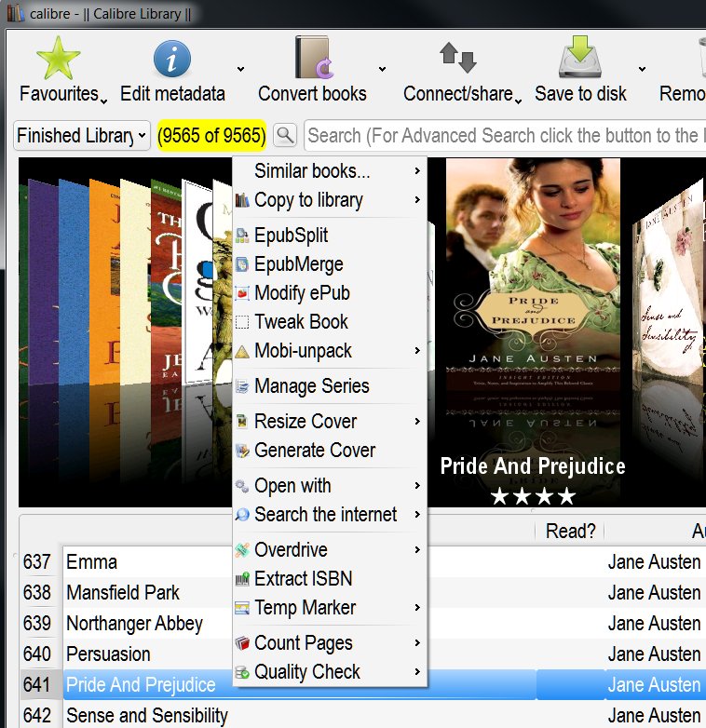Expand the Connect/share dropdown arrow
Viewport: 706px width, 728px height.
[x=519, y=101]
